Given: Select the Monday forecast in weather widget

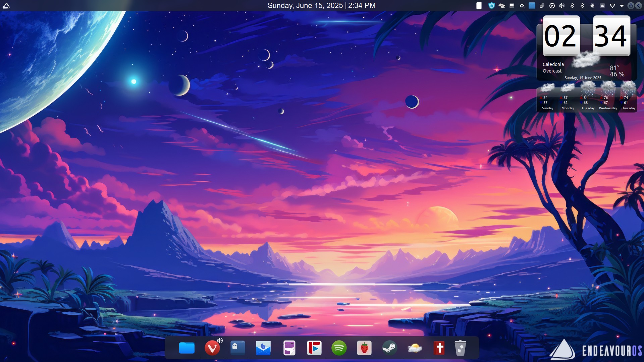Looking at the screenshot, I should click(568, 97).
